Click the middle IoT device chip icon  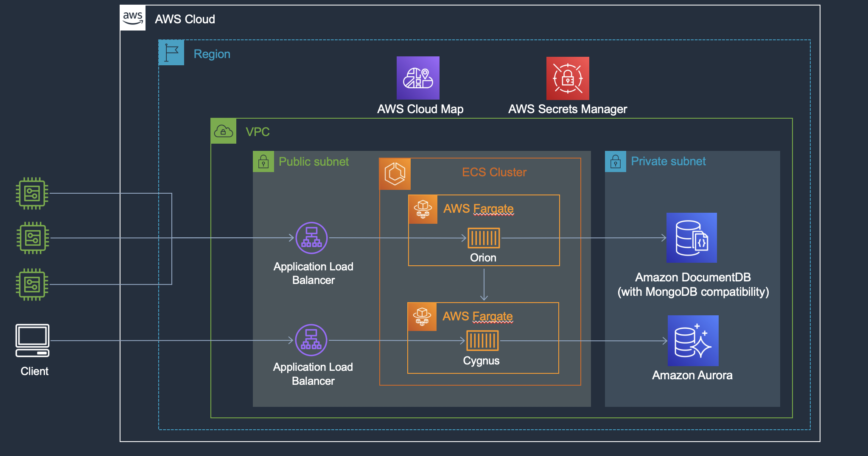coord(33,238)
